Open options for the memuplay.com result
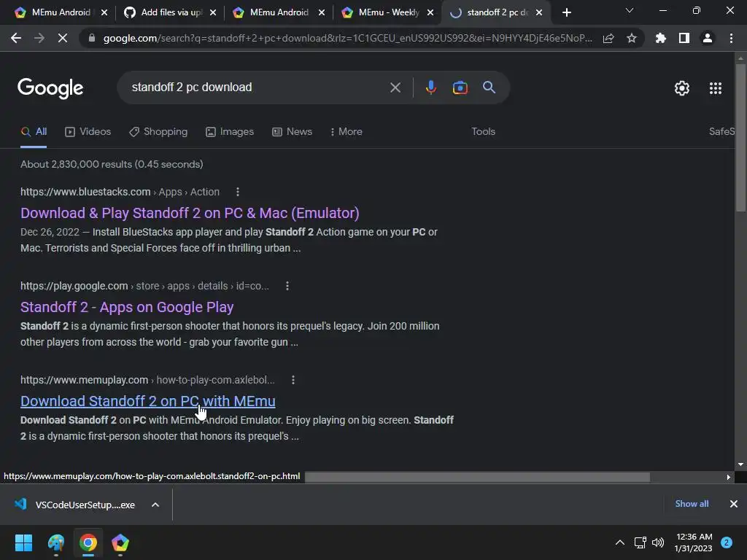Viewport: 747px width, 560px height. click(293, 380)
